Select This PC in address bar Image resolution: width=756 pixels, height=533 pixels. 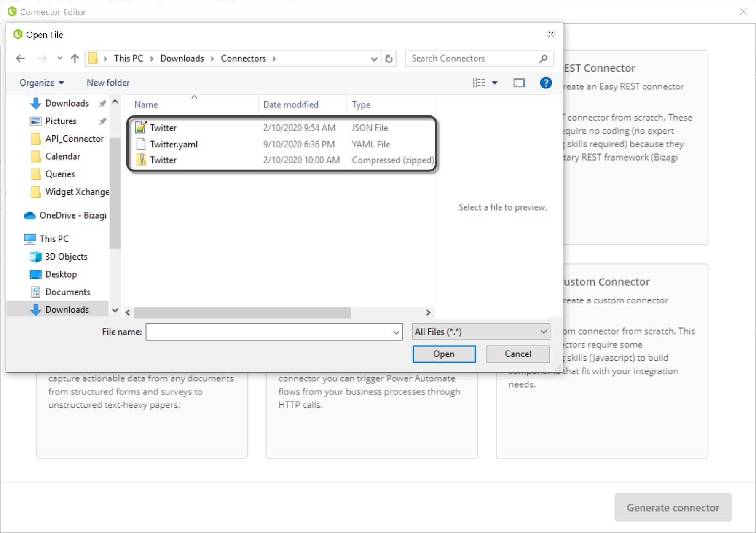click(129, 59)
